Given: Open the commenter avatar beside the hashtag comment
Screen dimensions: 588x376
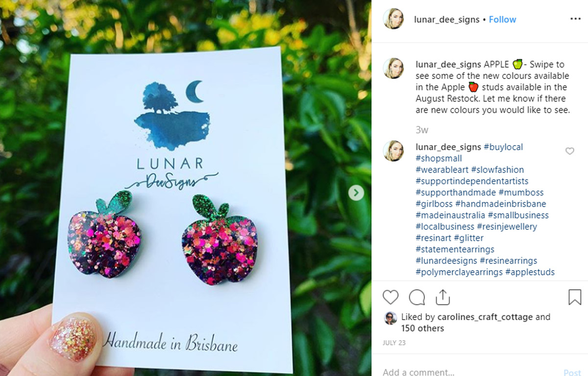Looking at the screenshot, I should click(393, 151).
